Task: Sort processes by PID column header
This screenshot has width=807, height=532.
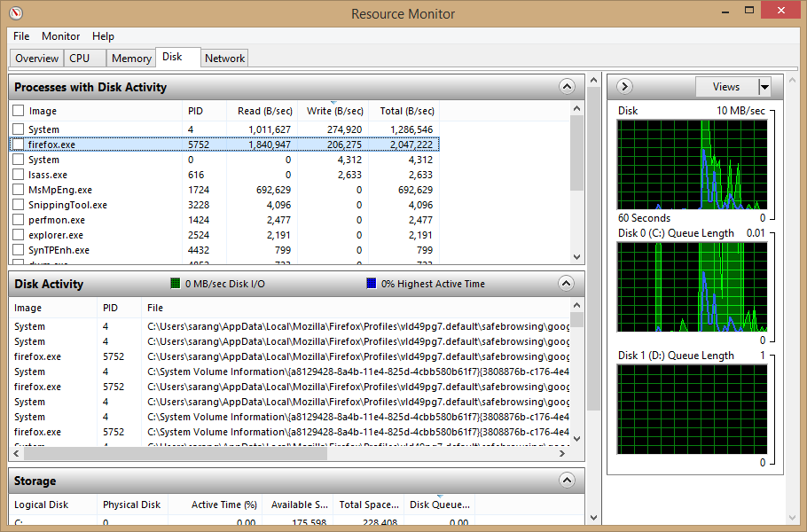Action: pyautogui.click(x=204, y=111)
